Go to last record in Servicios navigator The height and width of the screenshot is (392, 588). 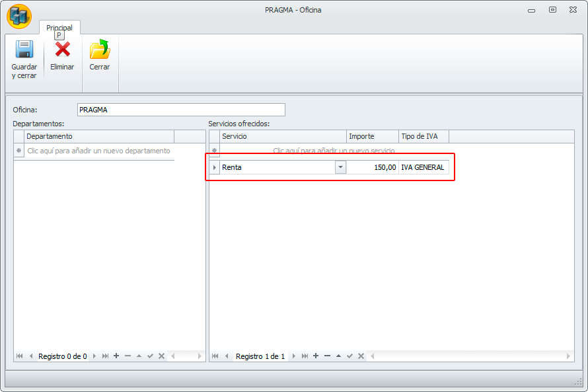[305, 356]
